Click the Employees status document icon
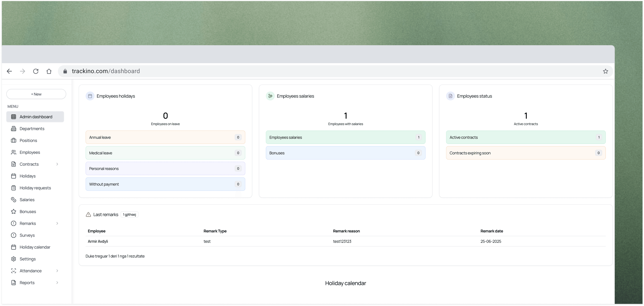 [x=450, y=96]
